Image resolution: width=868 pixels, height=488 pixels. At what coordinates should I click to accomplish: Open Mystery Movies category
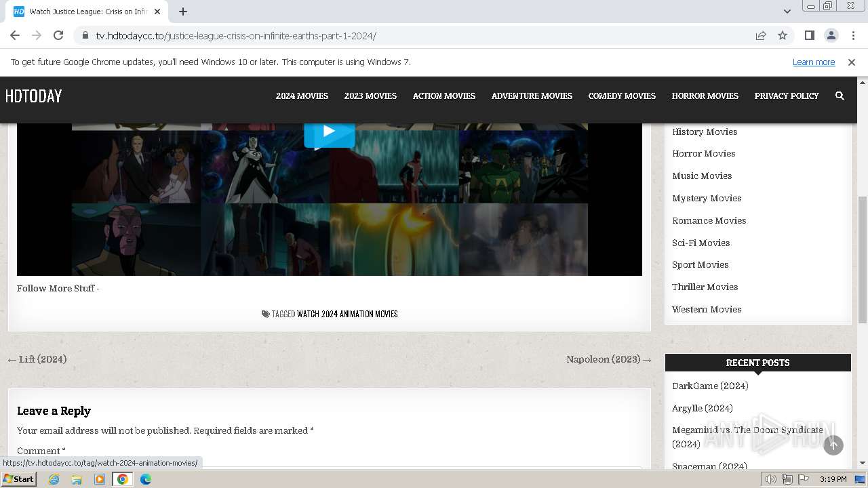[707, 198]
